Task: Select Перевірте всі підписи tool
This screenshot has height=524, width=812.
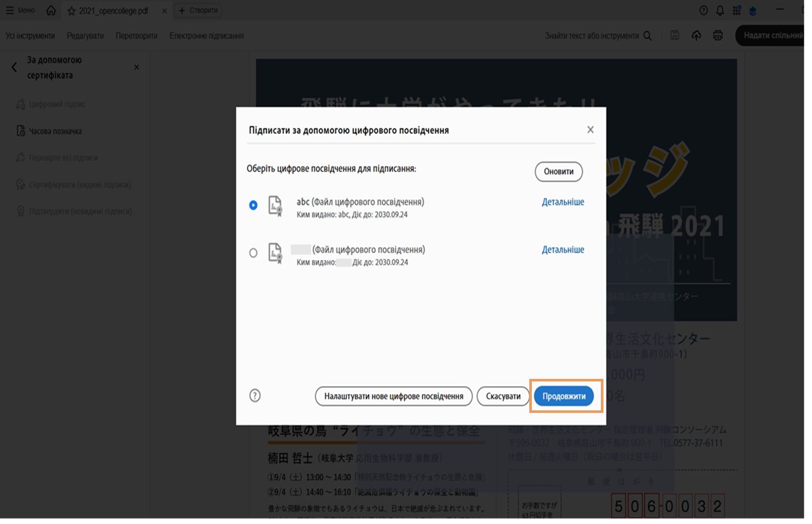Action: [57, 158]
